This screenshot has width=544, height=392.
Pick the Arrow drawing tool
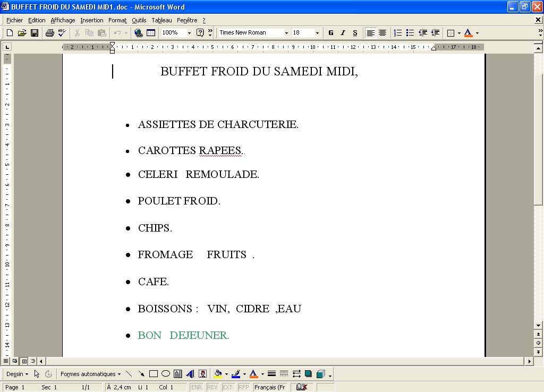pos(141,374)
